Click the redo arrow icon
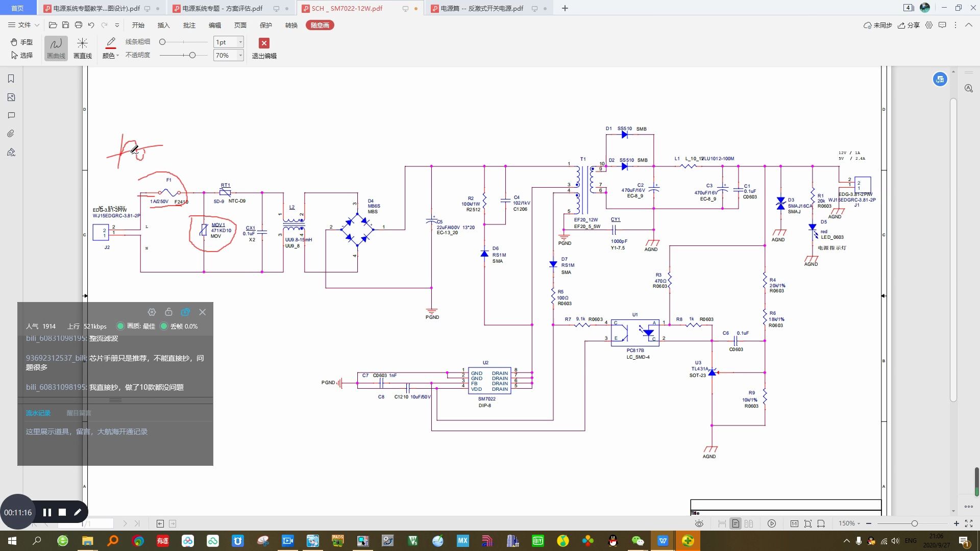The width and height of the screenshot is (980, 551). 104,25
